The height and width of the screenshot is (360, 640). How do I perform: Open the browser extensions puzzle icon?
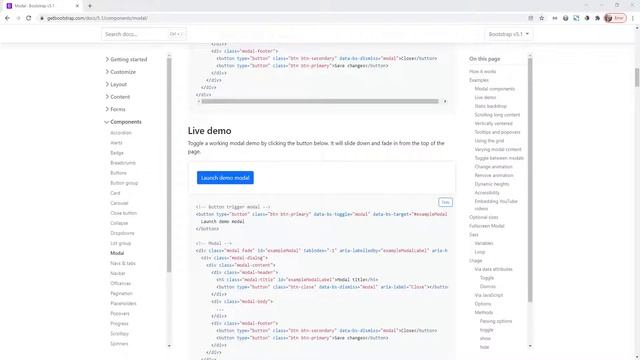click(x=598, y=18)
